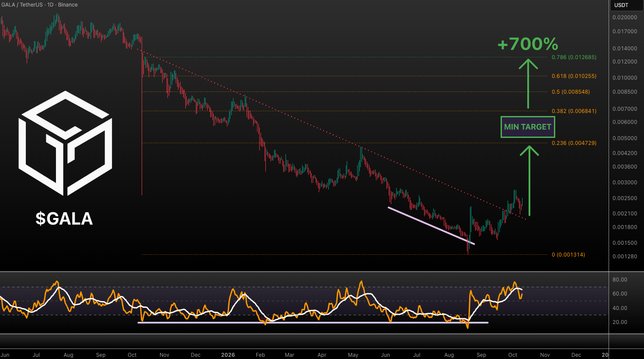Click the 2026 label on the time axis

pyautogui.click(x=228, y=355)
